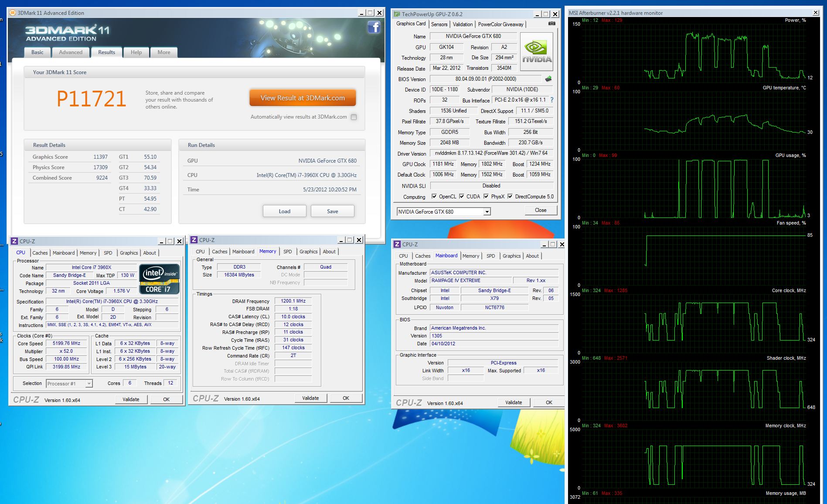The height and width of the screenshot is (504, 827).
Task: Click the Graphics Score value 11397
Action: pyautogui.click(x=100, y=157)
